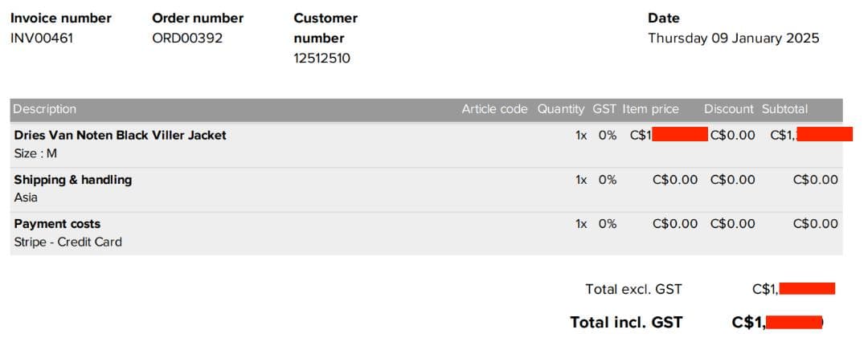The height and width of the screenshot is (354, 868).
Task: Click the Stripe - Credit Card text
Action: pyautogui.click(x=68, y=242)
